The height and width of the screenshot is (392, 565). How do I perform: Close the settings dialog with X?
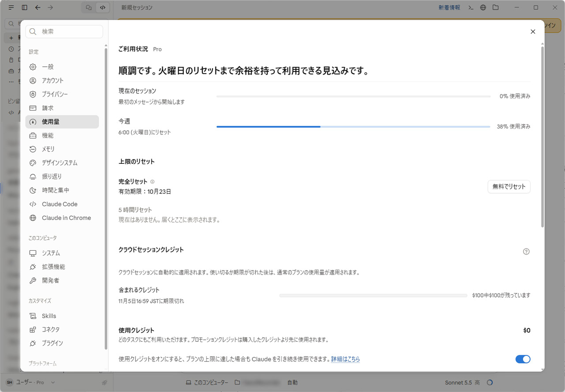pyautogui.click(x=533, y=32)
